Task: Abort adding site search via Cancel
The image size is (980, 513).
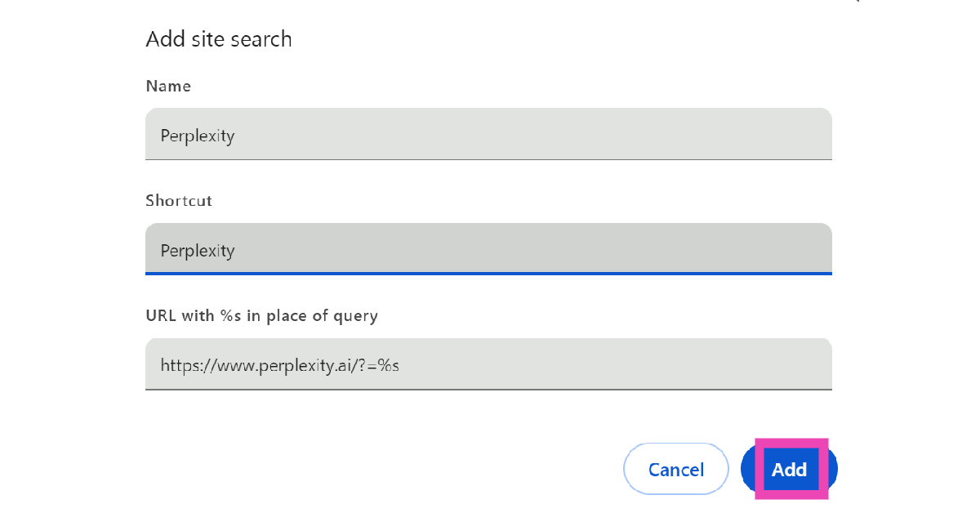Action: click(x=675, y=470)
